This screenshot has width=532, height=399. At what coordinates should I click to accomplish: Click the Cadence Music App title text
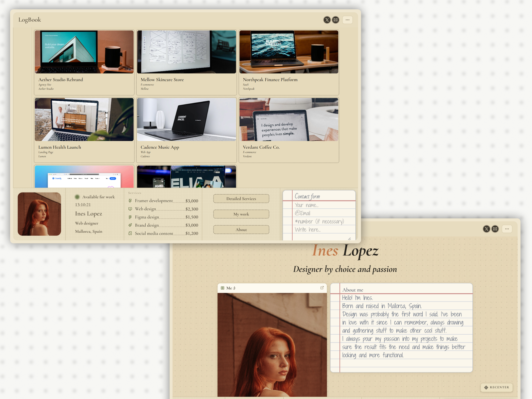pyautogui.click(x=160, y=147)
